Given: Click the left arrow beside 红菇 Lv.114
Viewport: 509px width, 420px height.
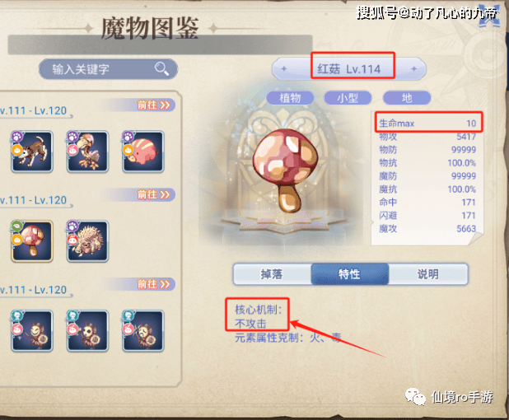Looking at the screenshot, I should pyautogui.click(x=284, y=69).
